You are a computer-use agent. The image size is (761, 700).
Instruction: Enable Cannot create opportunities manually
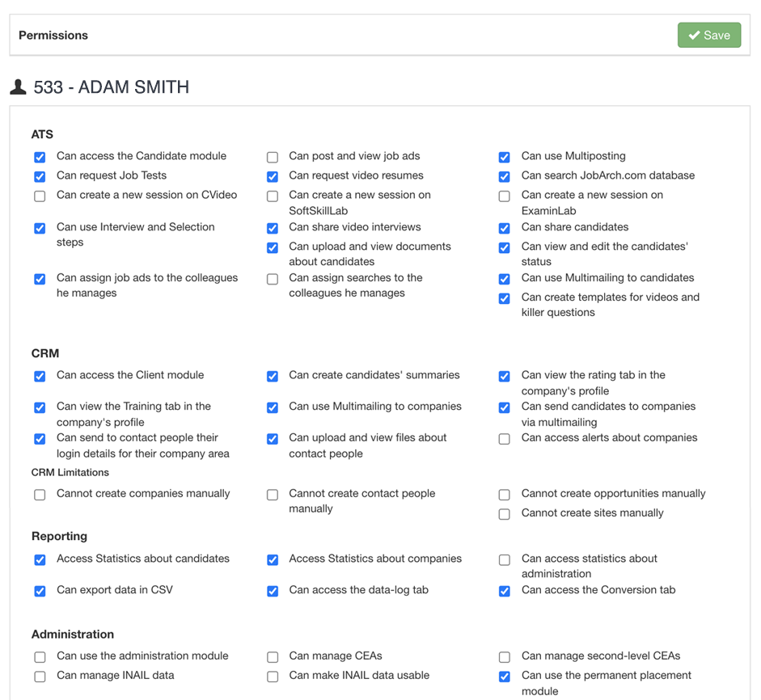[505, 495]
